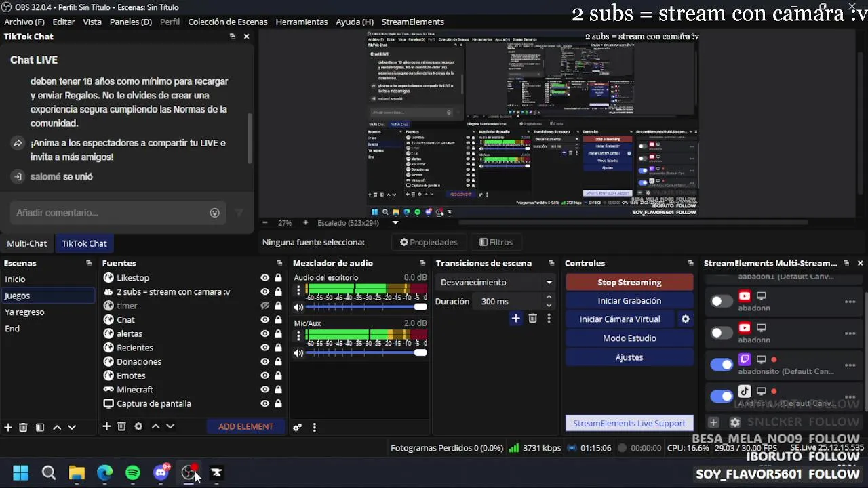Open the StreamElements menu
This screenshot has width=868, height=488.
[x=413, y=22]
